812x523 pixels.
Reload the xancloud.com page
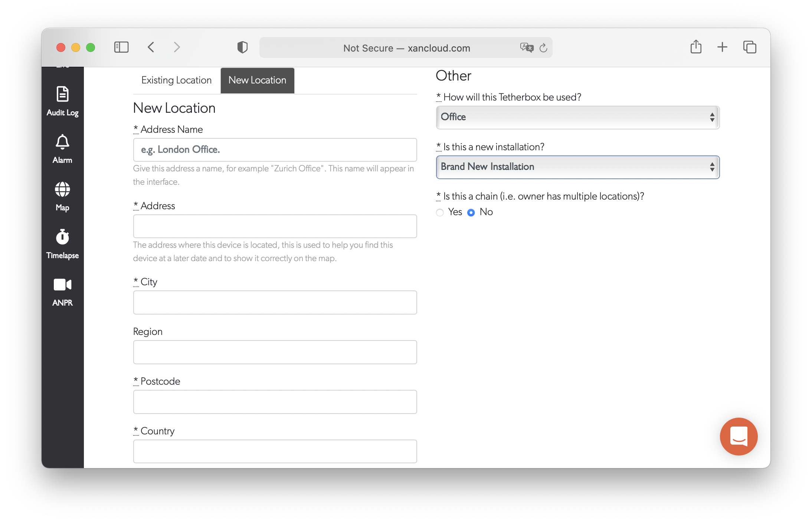click(x=543, y=47)
